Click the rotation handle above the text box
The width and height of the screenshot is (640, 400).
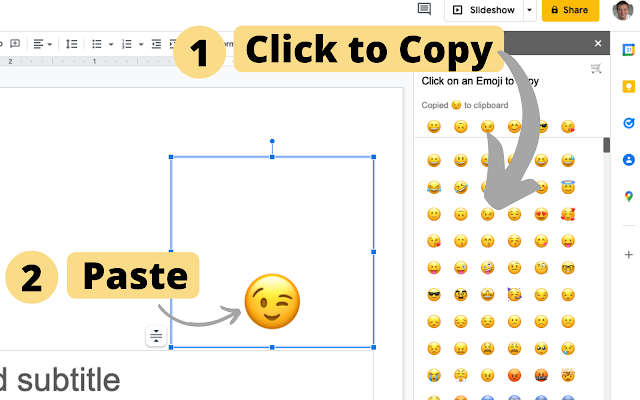(x=272, y=141)
